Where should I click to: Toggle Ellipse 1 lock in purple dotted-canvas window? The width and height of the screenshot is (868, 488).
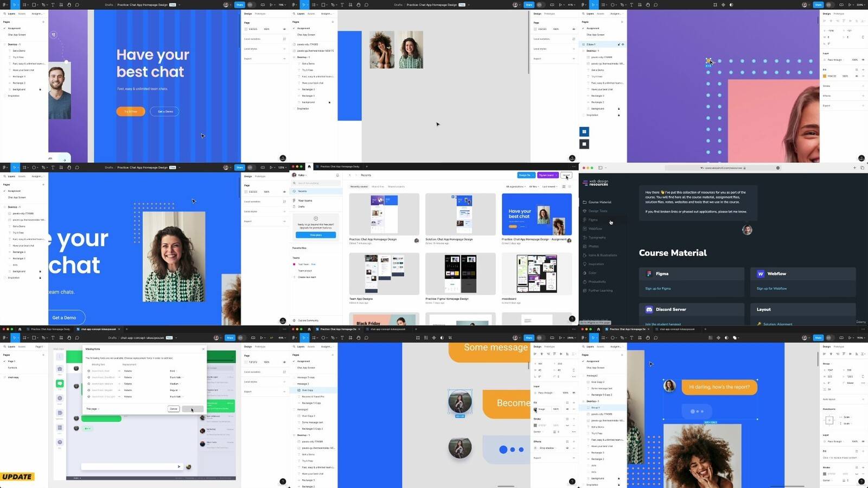pyautogui.click(x=618, y=45)
